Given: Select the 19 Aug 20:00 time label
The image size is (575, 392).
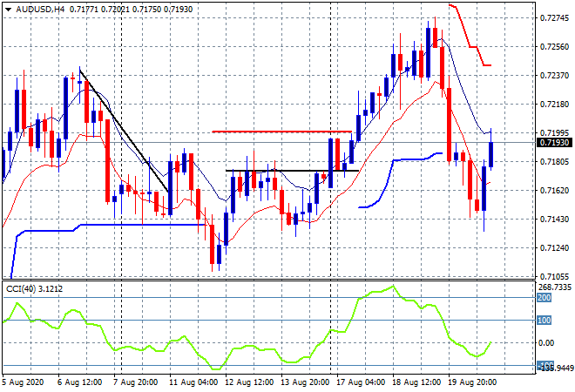Looking at the screenshot, I should 472,382.
